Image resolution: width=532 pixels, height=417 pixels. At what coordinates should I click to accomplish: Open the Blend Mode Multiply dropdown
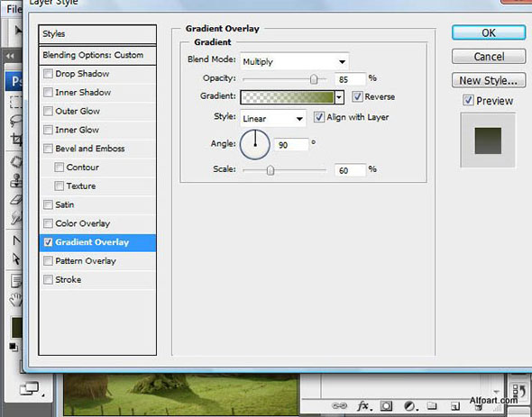coord(294,62)
